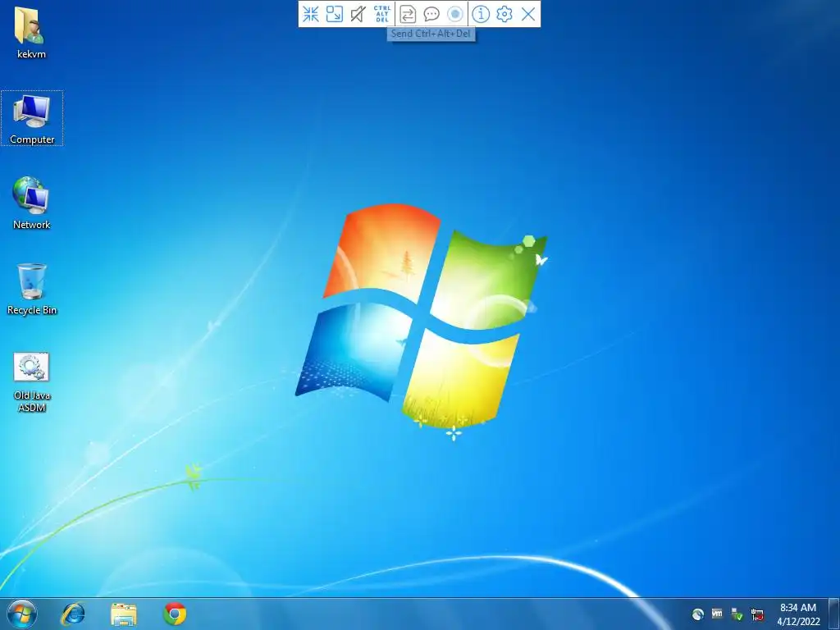The image size is (840, 630).
Task: Click the network status tray icon
Action: (x=757, y=614)
